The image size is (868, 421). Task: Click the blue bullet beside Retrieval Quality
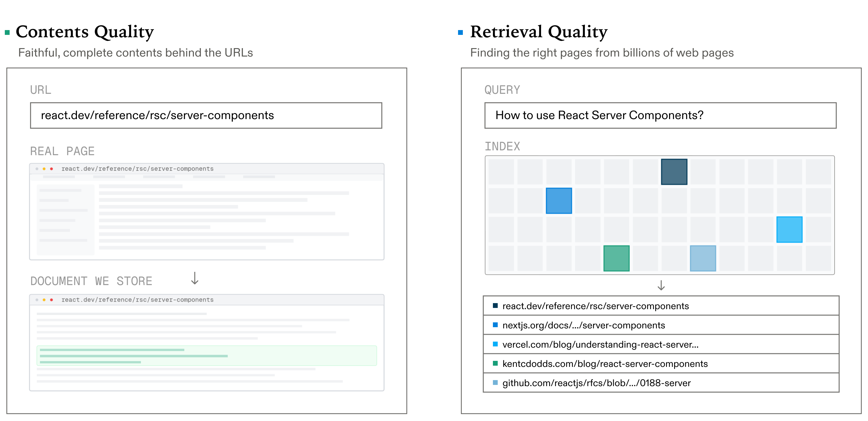(x=460, y=33)
